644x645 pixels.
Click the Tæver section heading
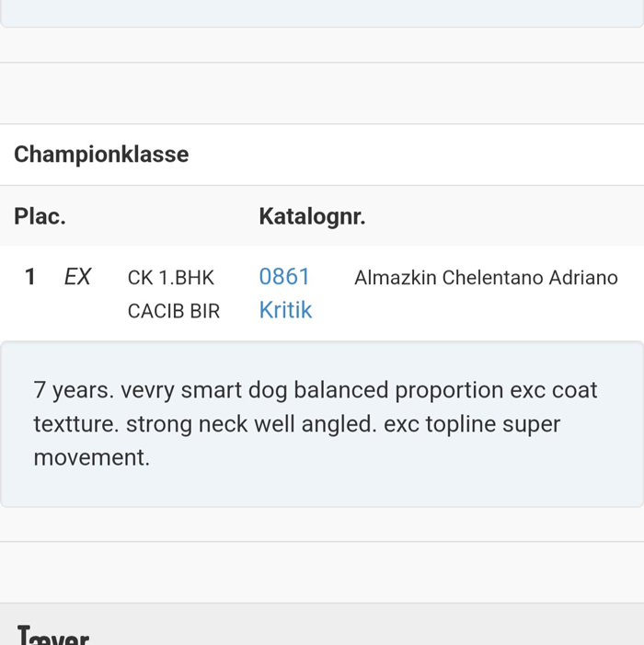click(53, 636)
